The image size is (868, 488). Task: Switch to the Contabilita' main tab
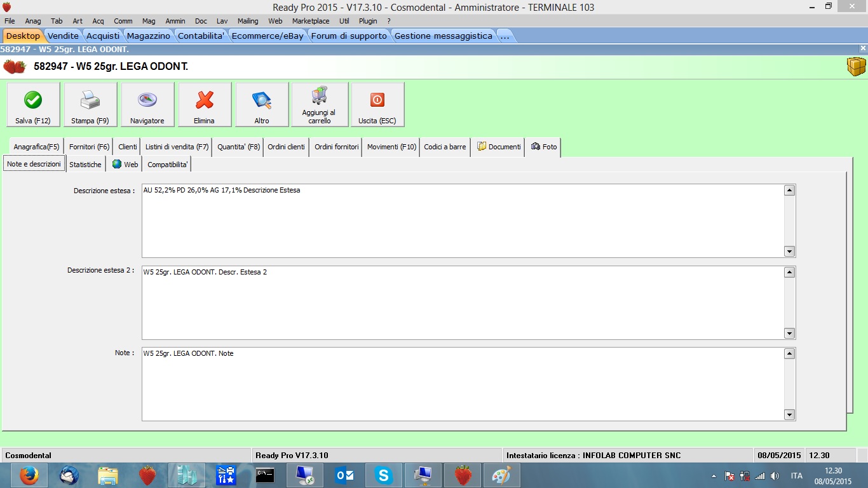point(201,36)
